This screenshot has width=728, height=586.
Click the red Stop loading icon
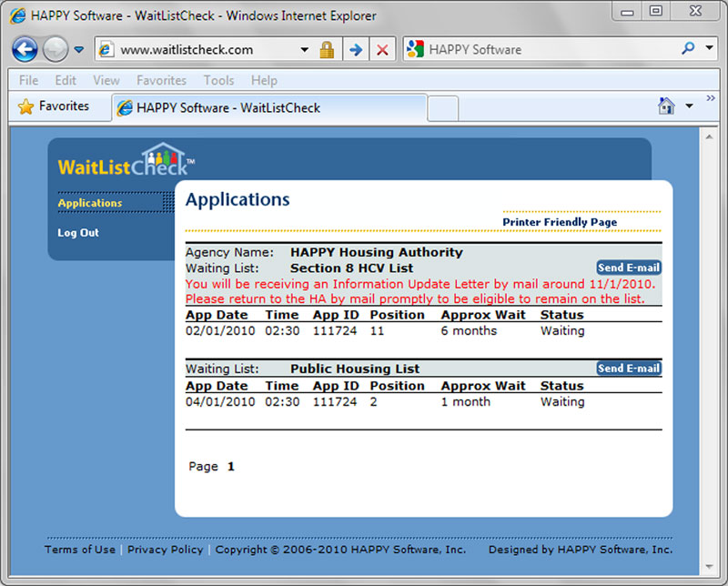(382, 49)
